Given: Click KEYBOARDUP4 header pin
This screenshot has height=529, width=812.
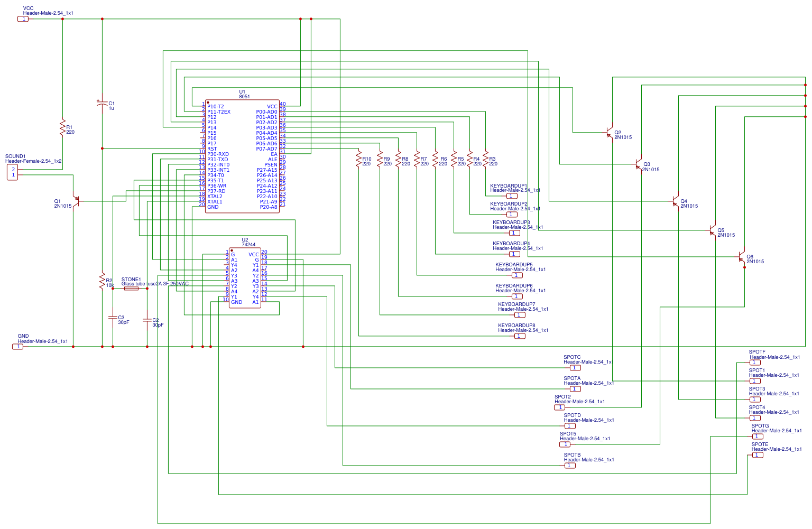Looking at the screenshot, I should (514, 254).
